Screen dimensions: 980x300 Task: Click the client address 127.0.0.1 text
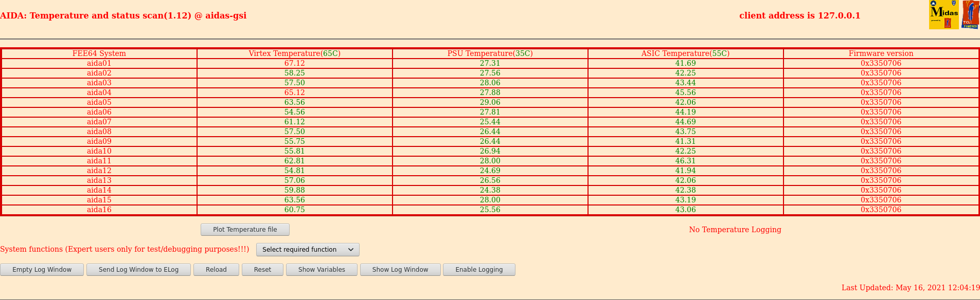800,15
